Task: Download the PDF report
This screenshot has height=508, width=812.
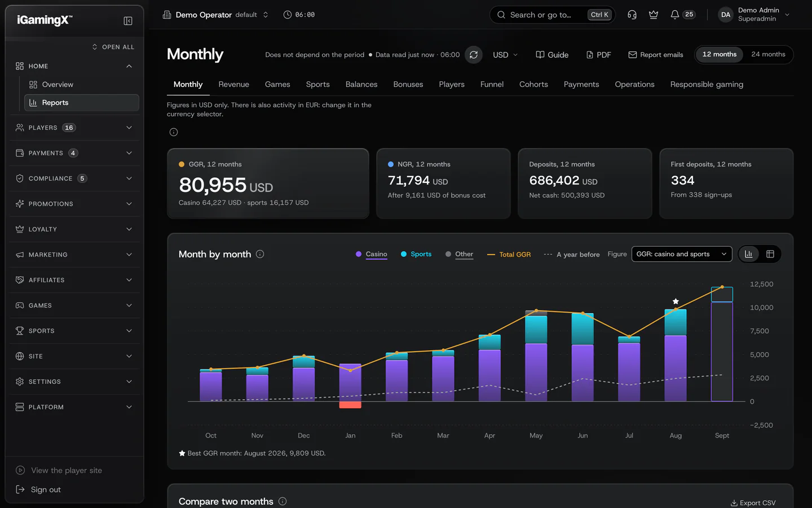Action: (598, 55)
